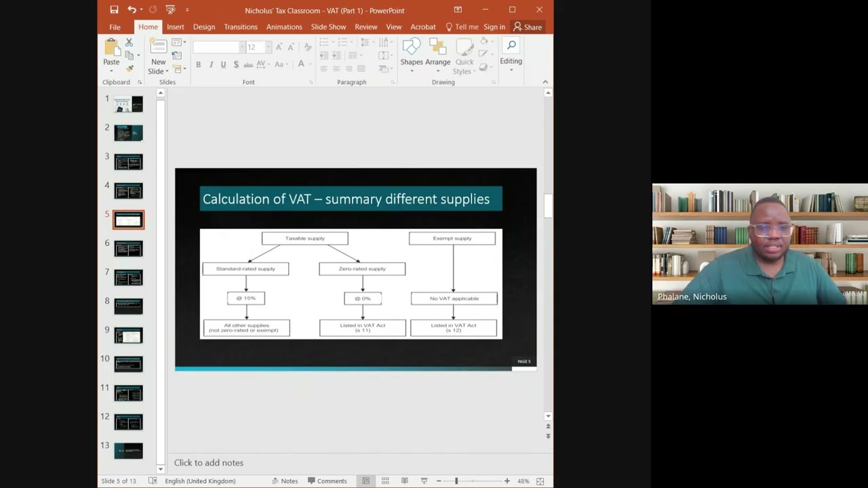
Task: Click the Share button
Action: tap(528, 27)
